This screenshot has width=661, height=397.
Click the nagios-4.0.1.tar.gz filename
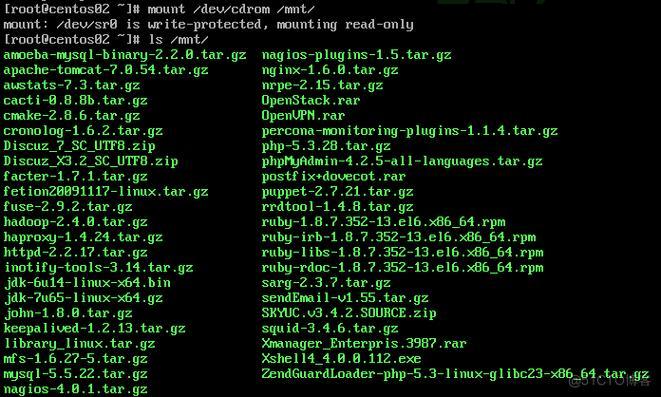point(75,389)
